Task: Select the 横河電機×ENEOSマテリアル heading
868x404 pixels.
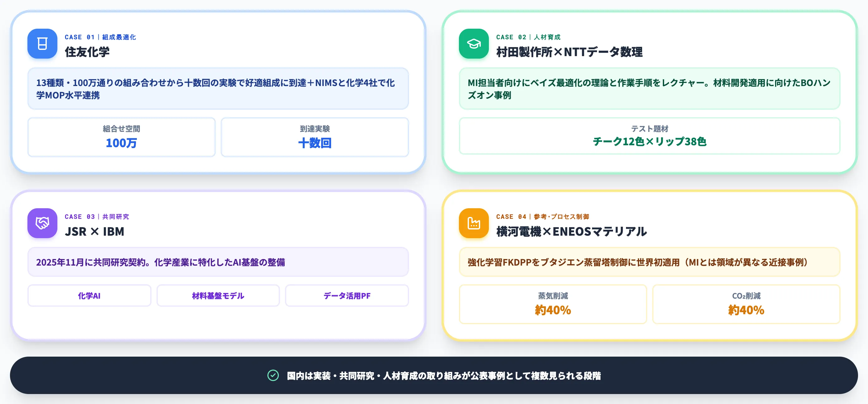Action: [571, 232]
